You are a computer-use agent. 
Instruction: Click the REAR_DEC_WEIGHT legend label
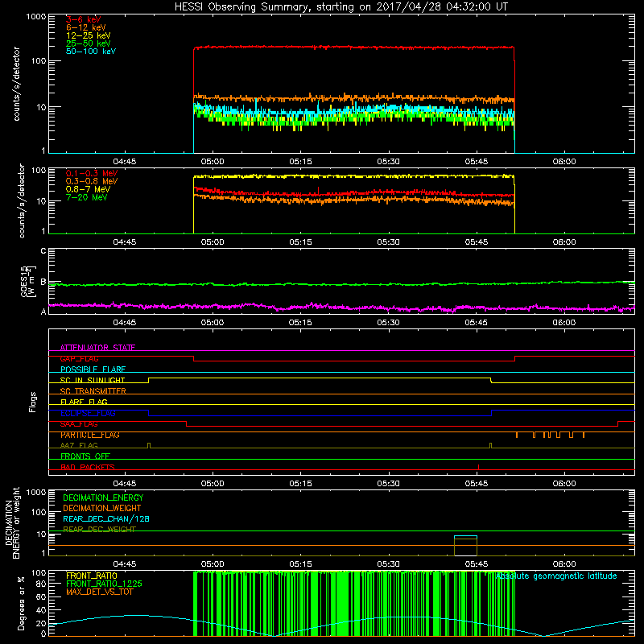click(99, 530)
